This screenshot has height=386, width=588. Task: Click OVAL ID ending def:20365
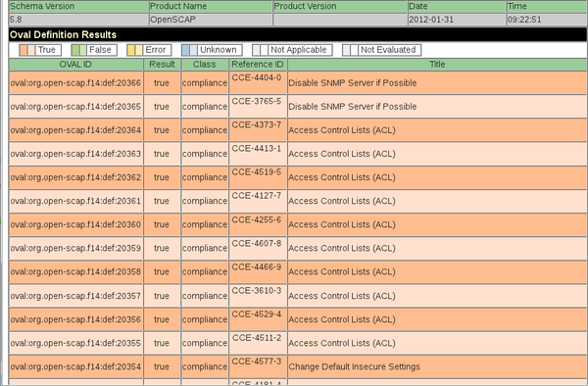75,107
